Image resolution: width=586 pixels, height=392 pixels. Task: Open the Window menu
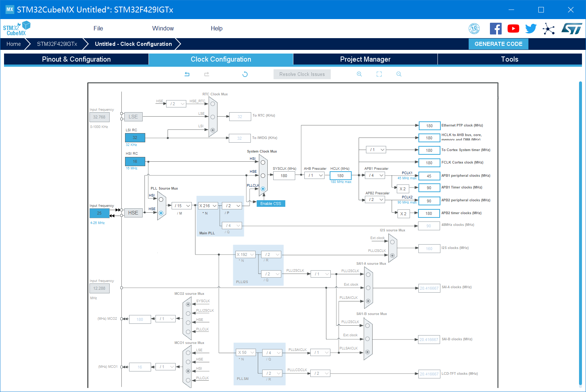(163, 28)
